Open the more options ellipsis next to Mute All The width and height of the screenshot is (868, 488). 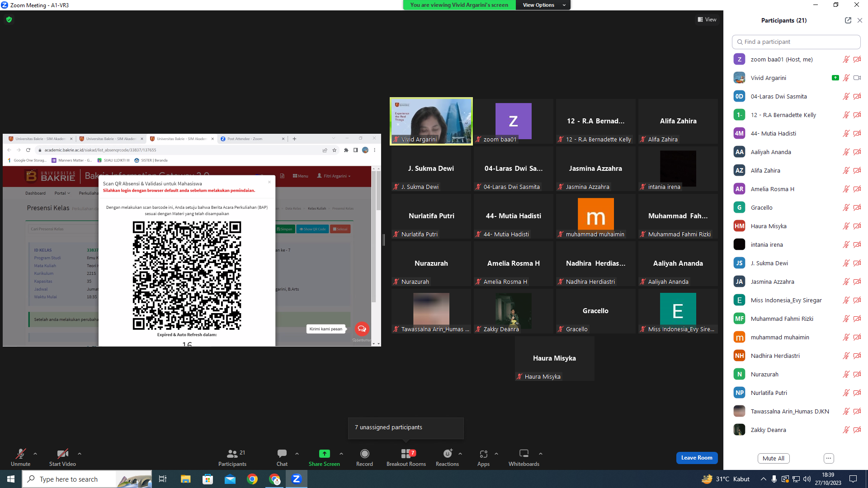pyautogui.click(x=829, y=458)
